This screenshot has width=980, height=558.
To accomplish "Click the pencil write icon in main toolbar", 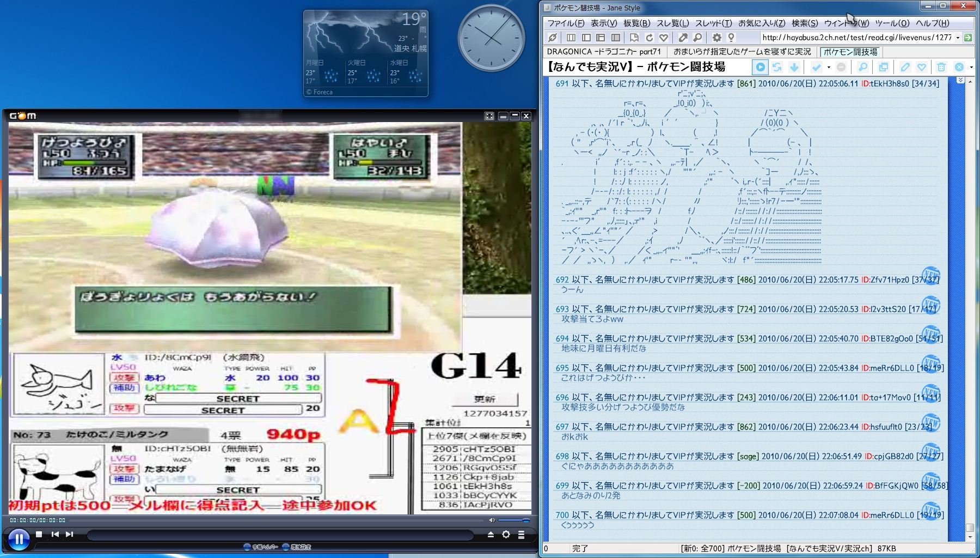I will (x=683, y=38).
